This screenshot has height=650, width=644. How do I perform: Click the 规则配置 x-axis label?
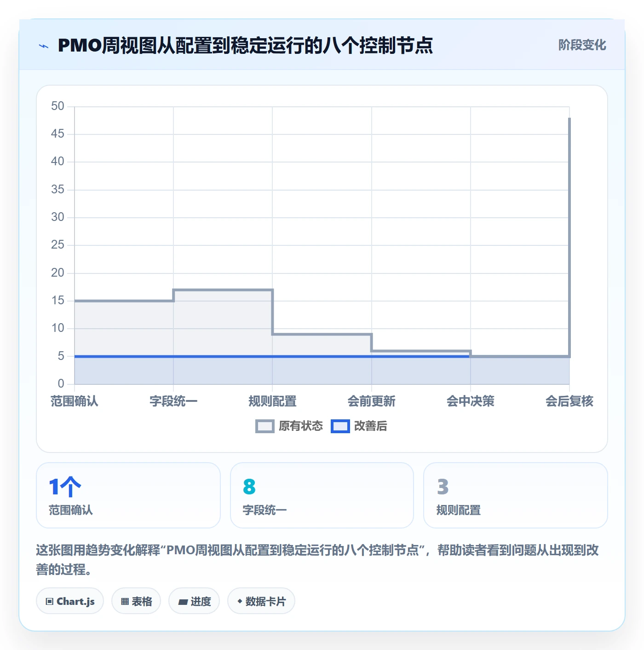272,401
